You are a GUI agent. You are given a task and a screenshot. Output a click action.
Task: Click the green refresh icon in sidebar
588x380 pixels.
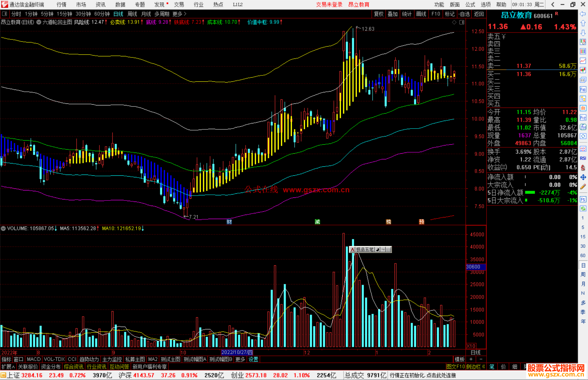[583, 209]
